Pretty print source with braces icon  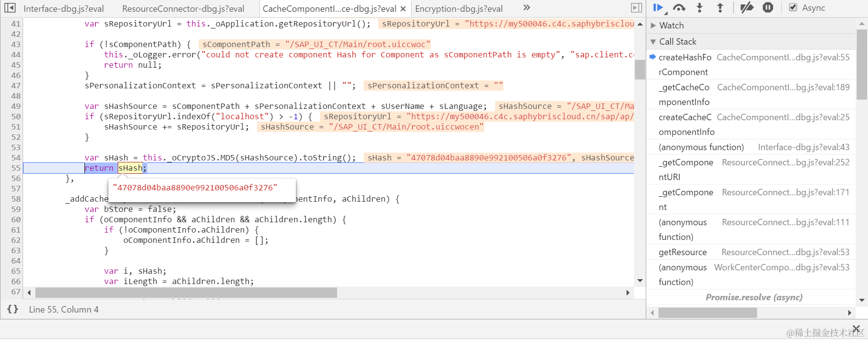tap(13, 309)
